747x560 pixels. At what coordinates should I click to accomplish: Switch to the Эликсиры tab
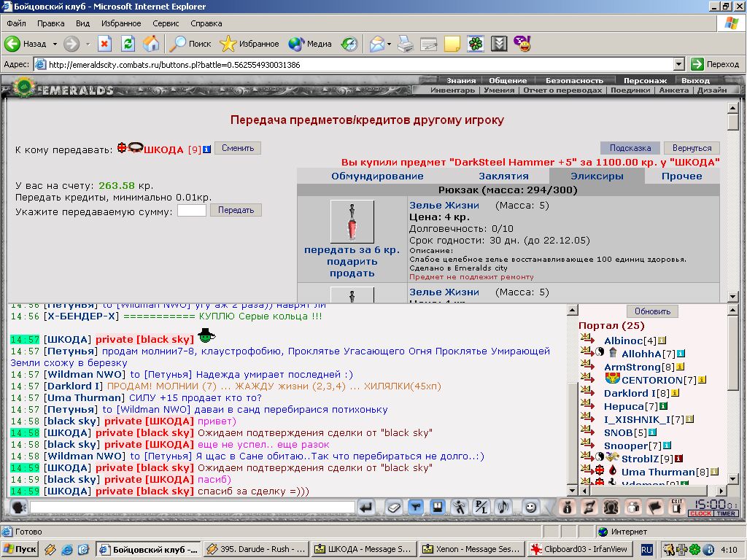pyautogui.click(x=597, y=176)
